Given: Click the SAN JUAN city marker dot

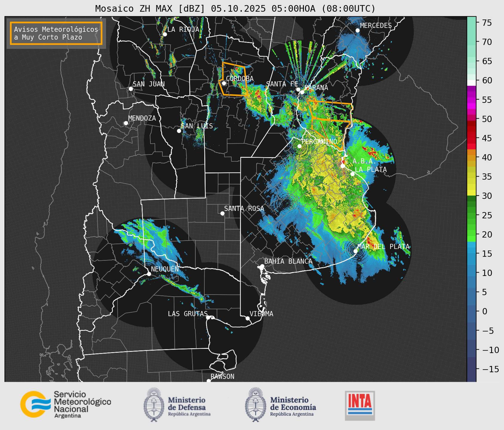Looking at the screenshot, I should [x=131, y=89].
